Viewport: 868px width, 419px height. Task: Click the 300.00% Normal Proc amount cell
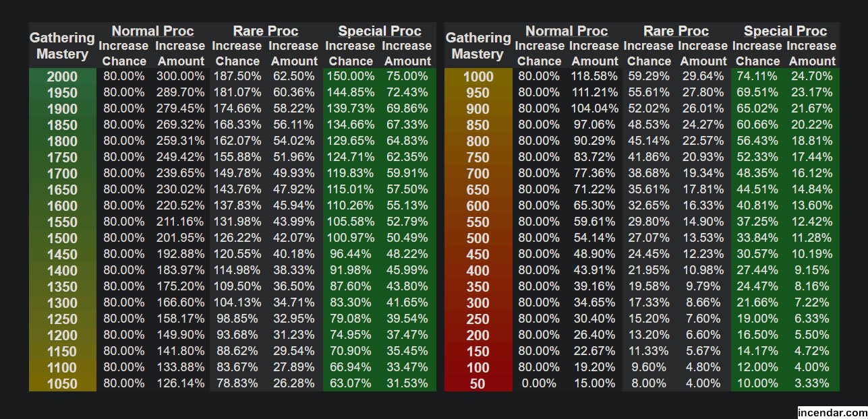[x=180, y=76]
